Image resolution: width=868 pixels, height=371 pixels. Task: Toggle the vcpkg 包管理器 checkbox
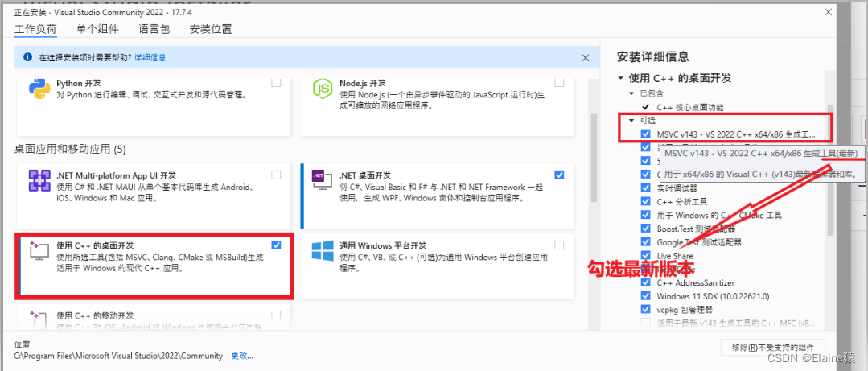[x=645, y=309]
